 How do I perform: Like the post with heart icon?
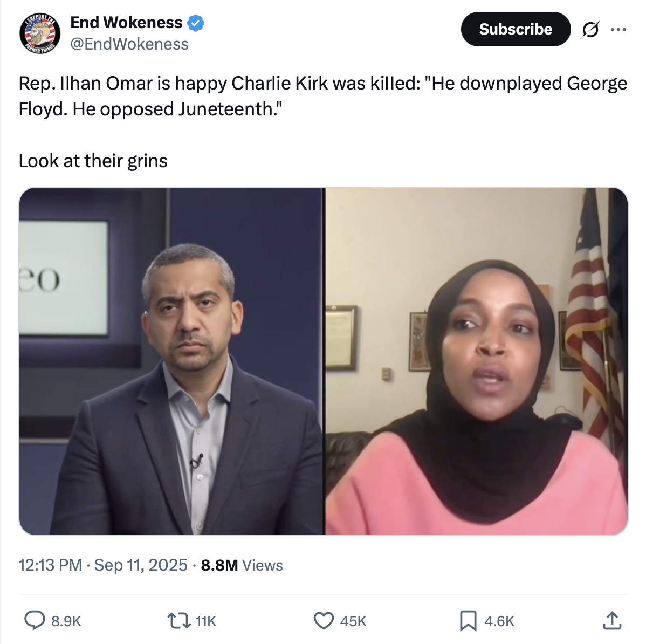[x=324, y=620]
